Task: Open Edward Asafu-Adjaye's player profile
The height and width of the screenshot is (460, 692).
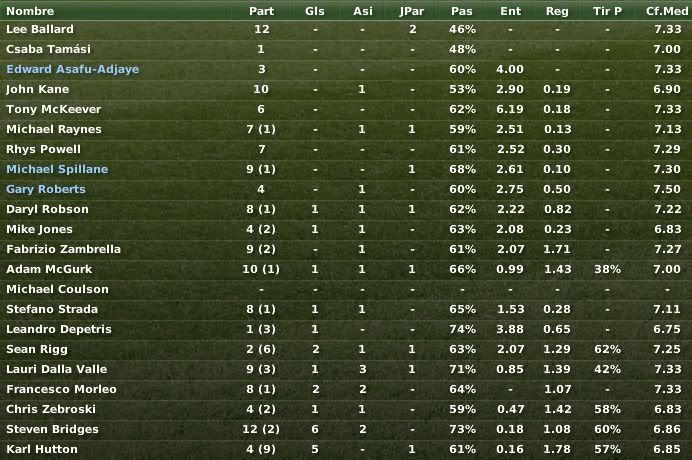Action: [x=73, y=69]
